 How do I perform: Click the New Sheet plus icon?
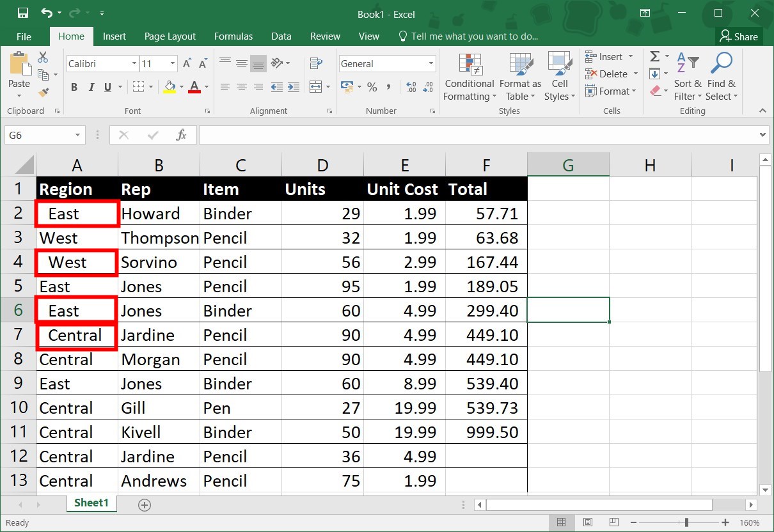click(x=145, y=505)
